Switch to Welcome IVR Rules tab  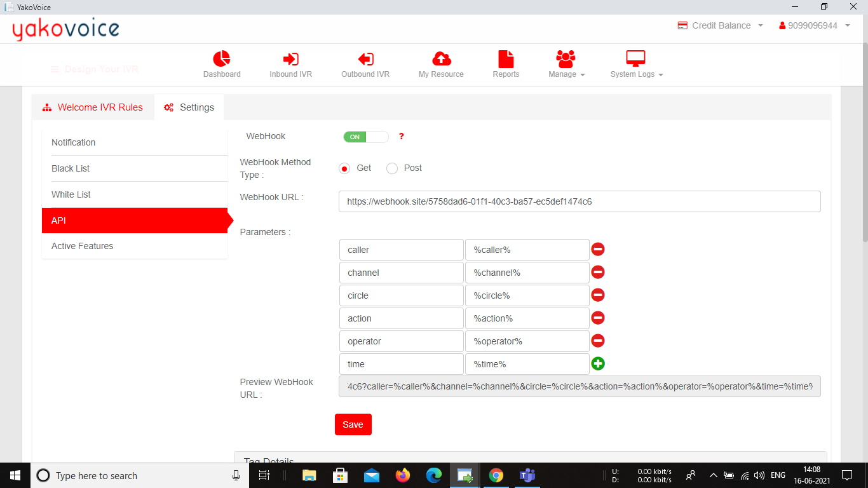point(93,107)
